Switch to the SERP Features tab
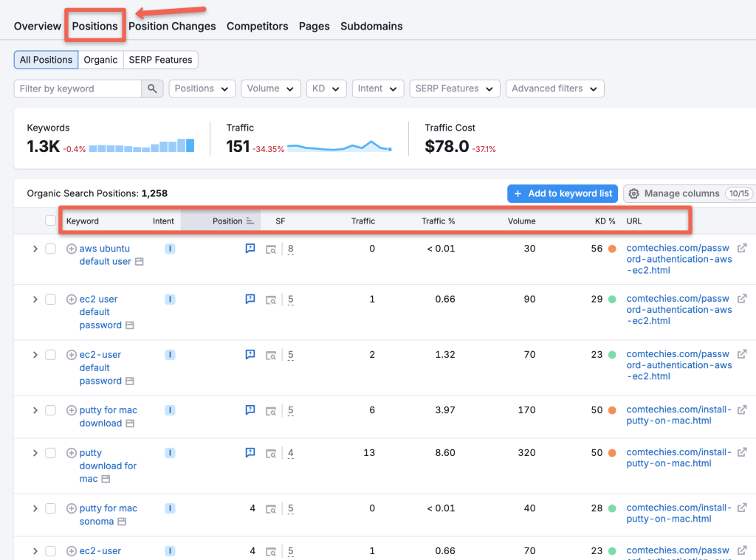The image size is (756, 560). coord(160,60)
